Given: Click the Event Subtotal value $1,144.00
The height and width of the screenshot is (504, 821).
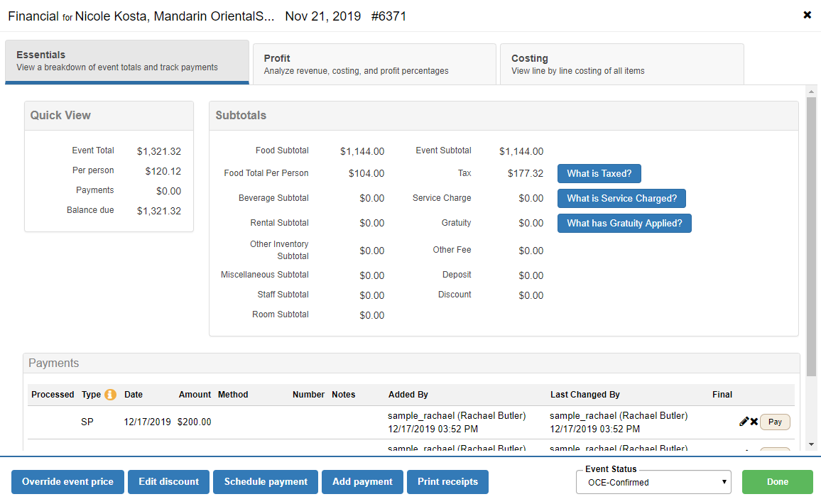Looking at the screenshot, I should [x=521, y=151].
